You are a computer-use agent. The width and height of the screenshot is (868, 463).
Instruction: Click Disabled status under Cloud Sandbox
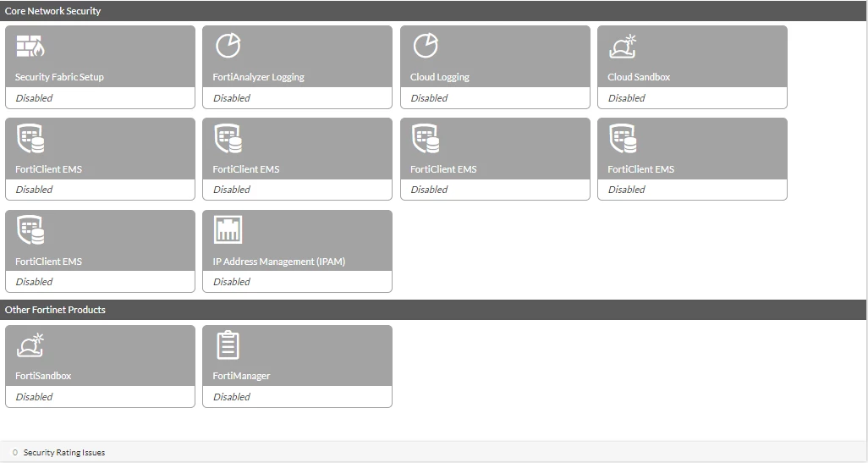point(627,98)
